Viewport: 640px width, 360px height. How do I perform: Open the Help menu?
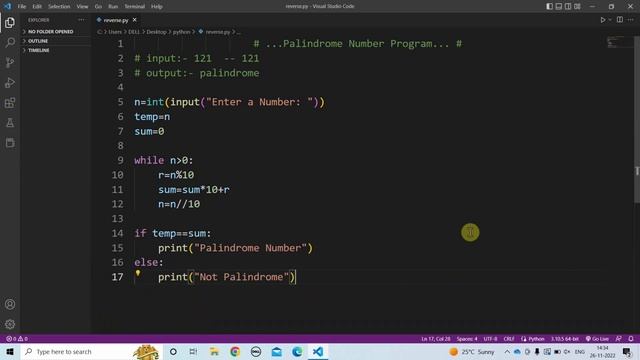pos(157,6)
